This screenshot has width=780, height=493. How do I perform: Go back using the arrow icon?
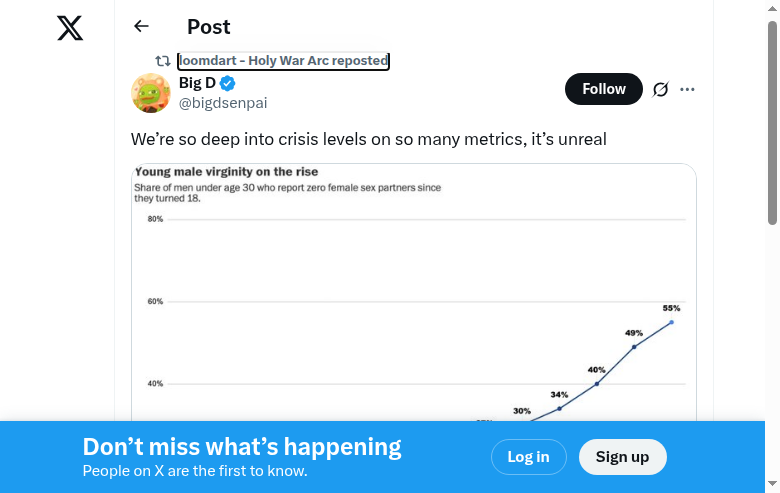(x=141, y=27)
